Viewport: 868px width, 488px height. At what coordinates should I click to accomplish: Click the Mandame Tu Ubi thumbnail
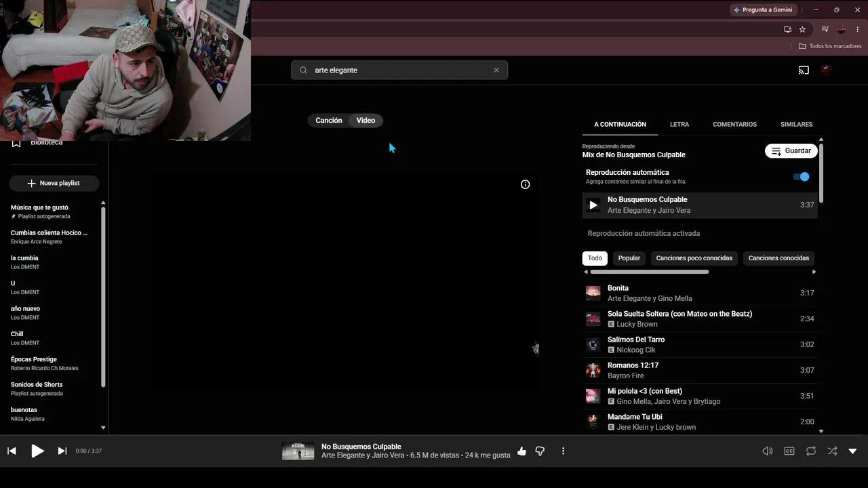(x=593, y=422)
